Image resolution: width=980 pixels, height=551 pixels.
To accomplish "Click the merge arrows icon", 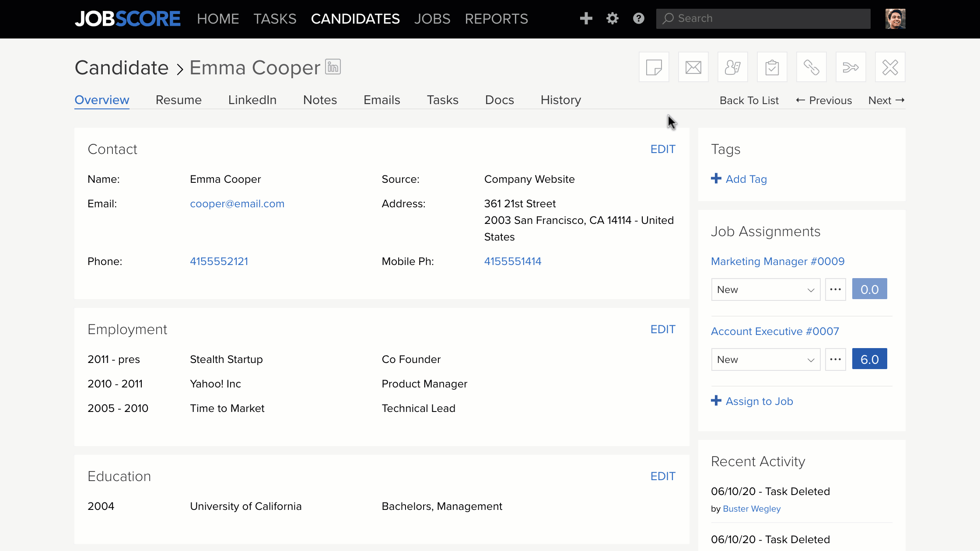I will tap(850, 67).
